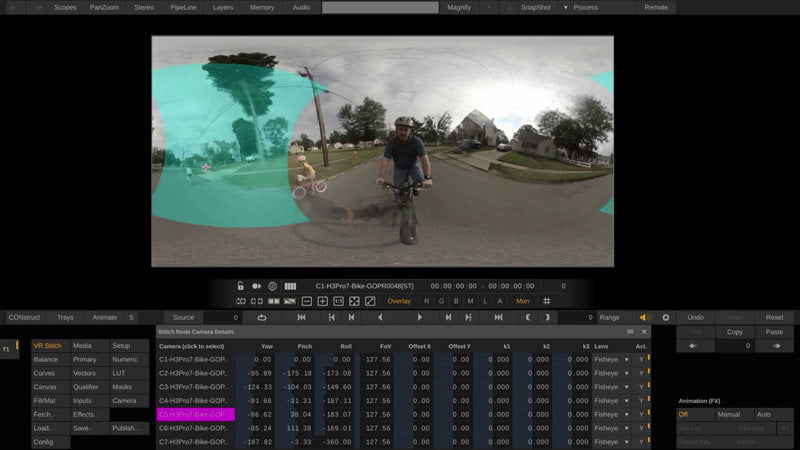Step to the previous shot start
This screenshot has height=450, width=800.
331,317
